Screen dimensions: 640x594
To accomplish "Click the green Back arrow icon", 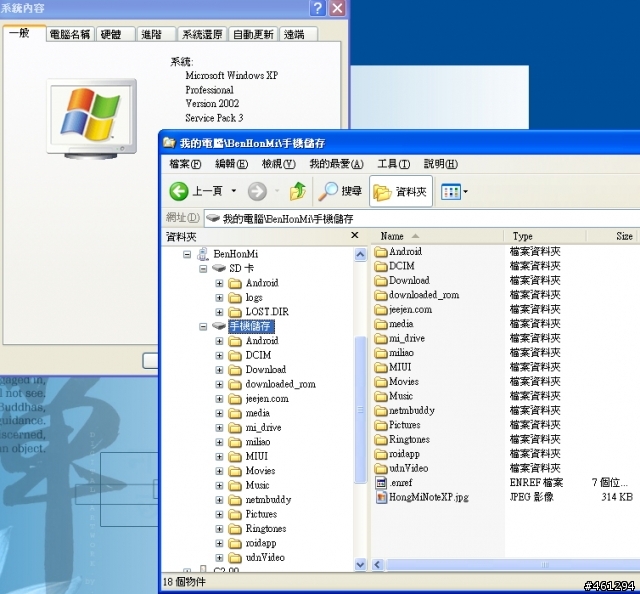I will 179,191.
